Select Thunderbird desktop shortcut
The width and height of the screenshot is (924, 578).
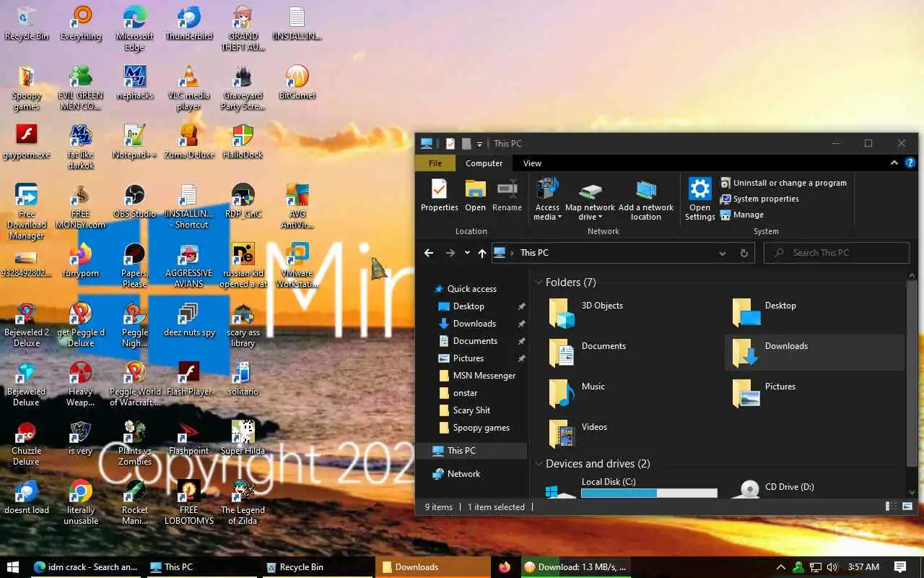[x=189, y=24]
